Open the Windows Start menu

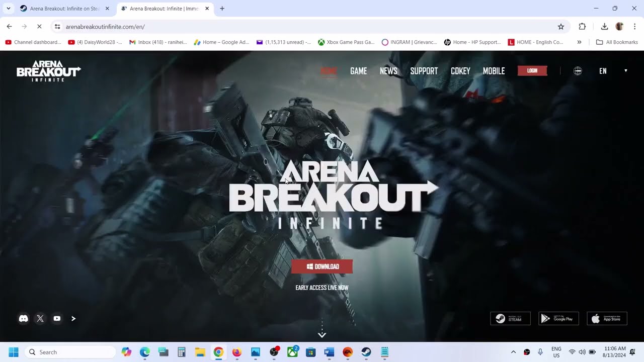pos(14,352)
